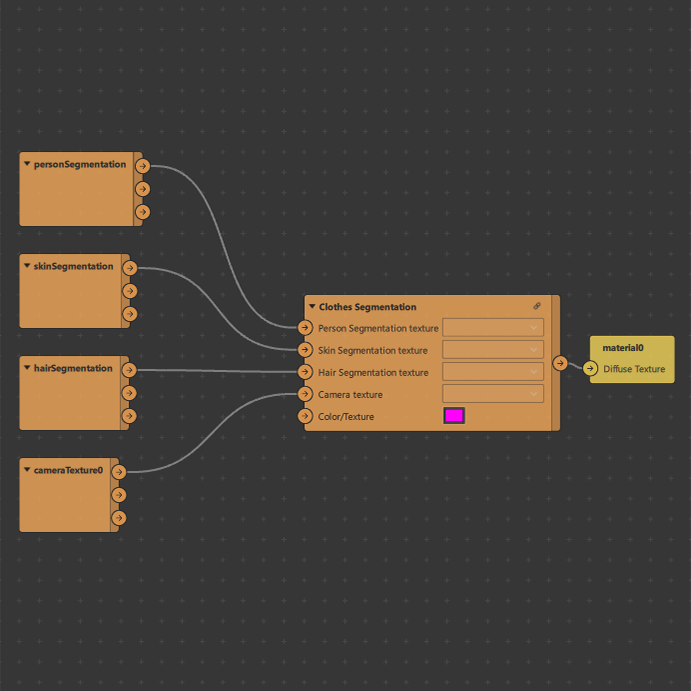Select the personSegmentation node title
This screenshot has height=691, width=691.
coord(80,164)
